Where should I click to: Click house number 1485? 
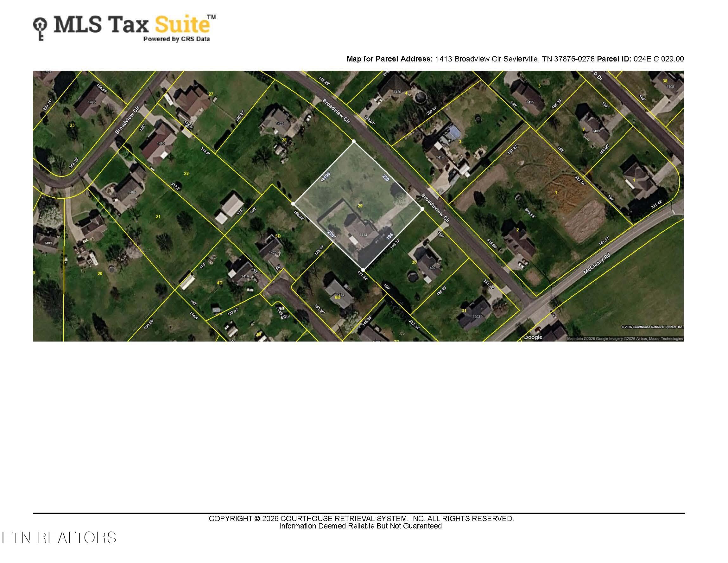pos(92,102)
